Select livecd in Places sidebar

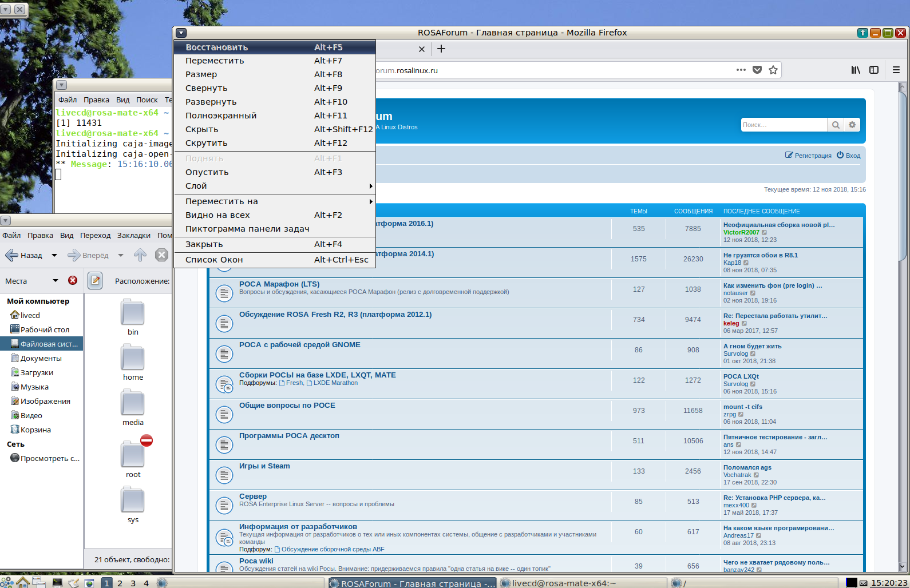point(41,315)
